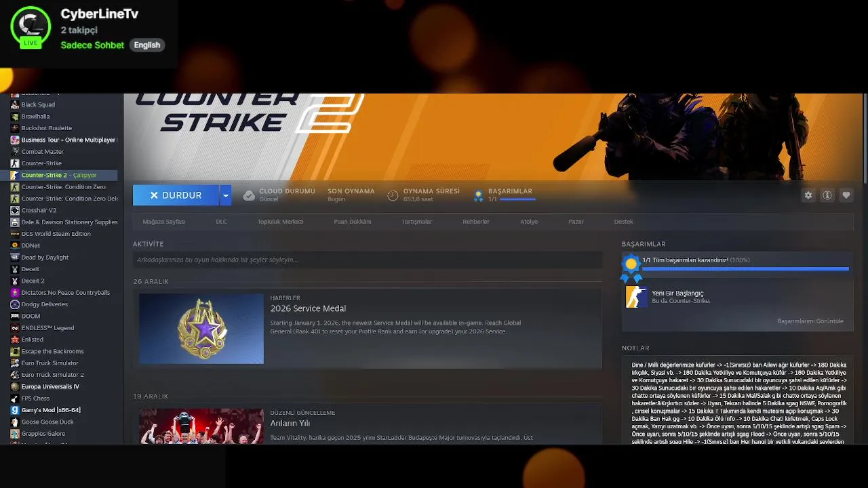Click the FPS Chess game icon

pyautogui.click(x=15, y=399)
